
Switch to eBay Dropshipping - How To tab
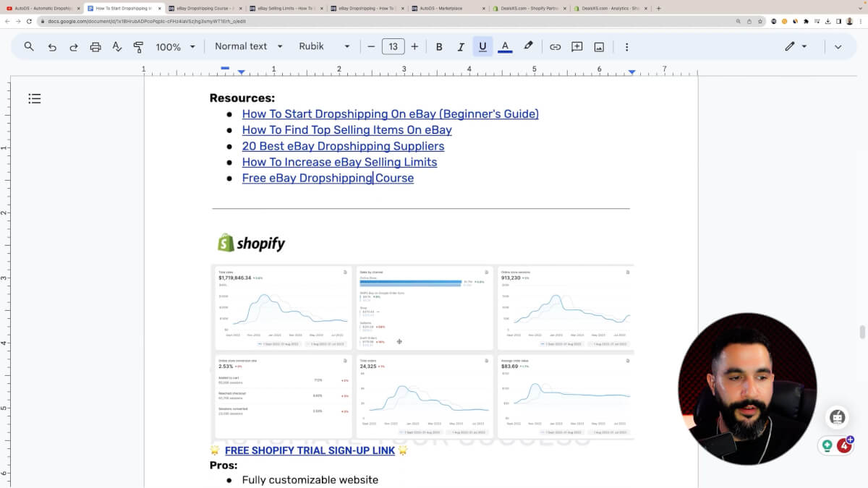[367, 8]
